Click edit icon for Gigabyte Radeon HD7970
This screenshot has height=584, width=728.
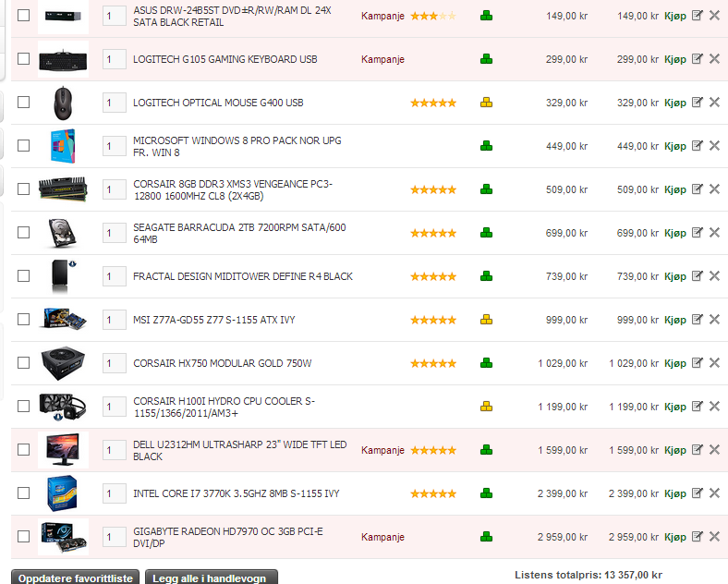697,536
